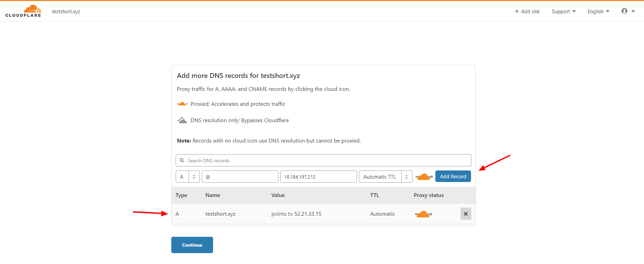Click the Name column header

coord(213,195)
